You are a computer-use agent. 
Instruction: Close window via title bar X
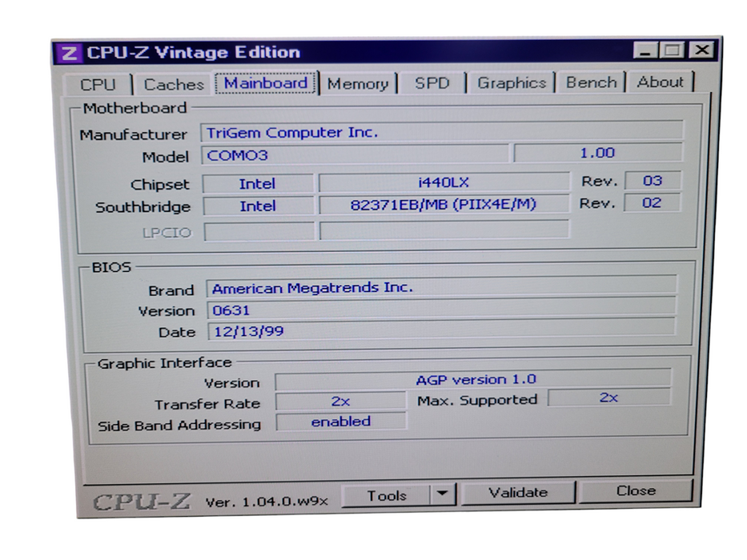point(701,50)
